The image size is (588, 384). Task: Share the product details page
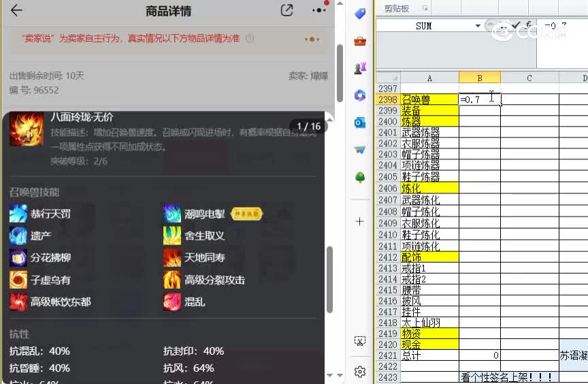pos(287,10)
